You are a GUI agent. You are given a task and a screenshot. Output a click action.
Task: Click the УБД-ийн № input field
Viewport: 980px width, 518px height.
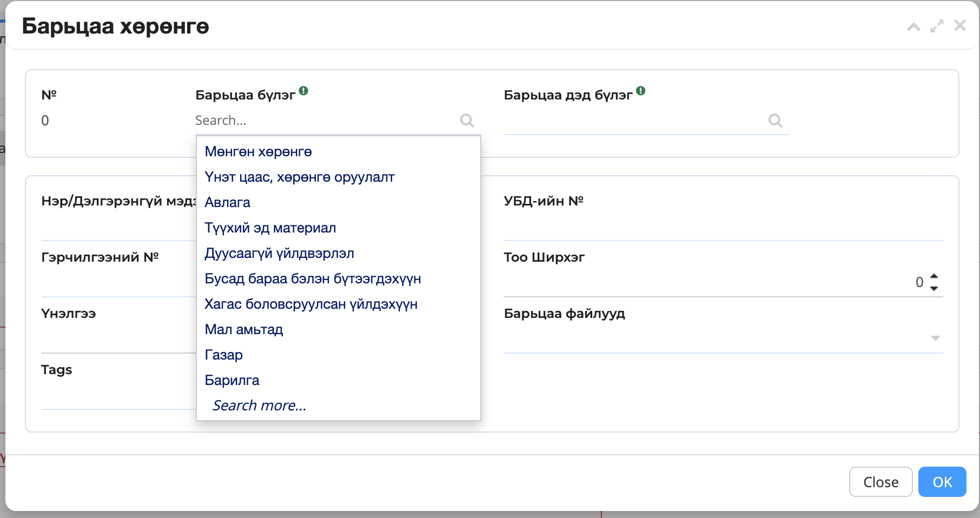click(x=723, y=226)
